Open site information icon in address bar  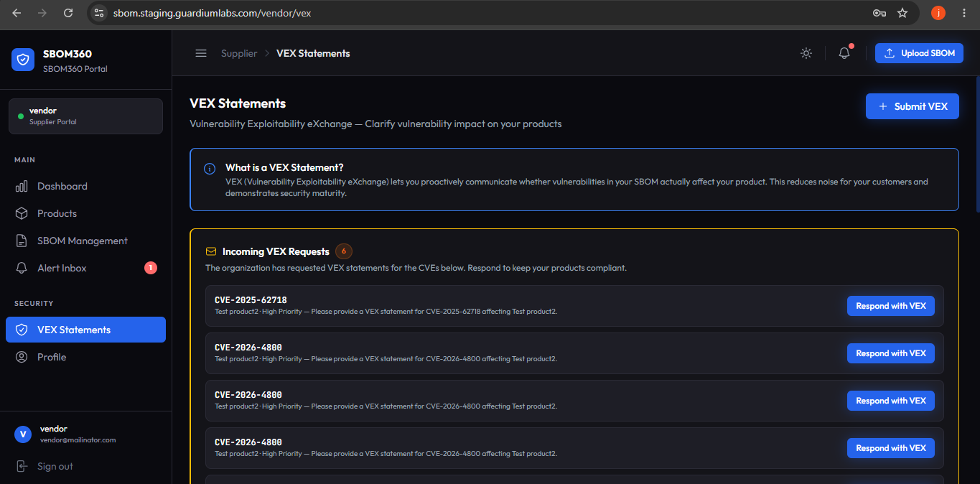100,13
